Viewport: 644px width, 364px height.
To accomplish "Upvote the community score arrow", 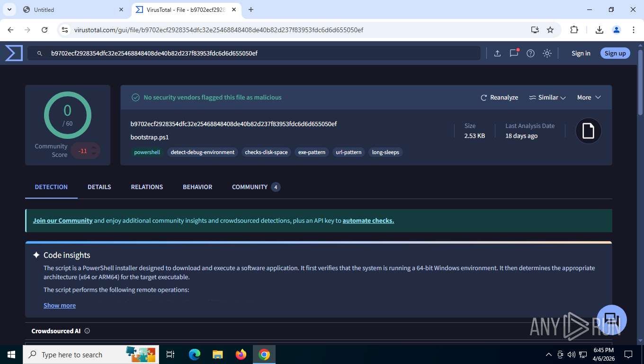I will click(x=94, y=148).
